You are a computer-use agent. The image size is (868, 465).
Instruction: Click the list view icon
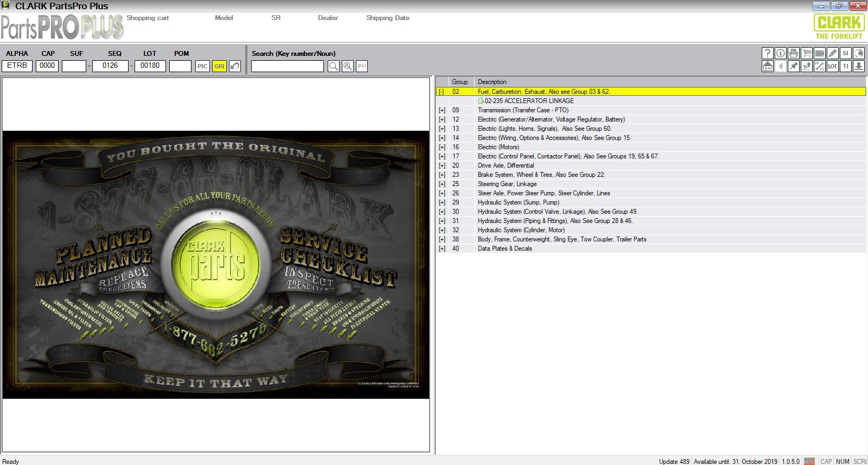820,53
